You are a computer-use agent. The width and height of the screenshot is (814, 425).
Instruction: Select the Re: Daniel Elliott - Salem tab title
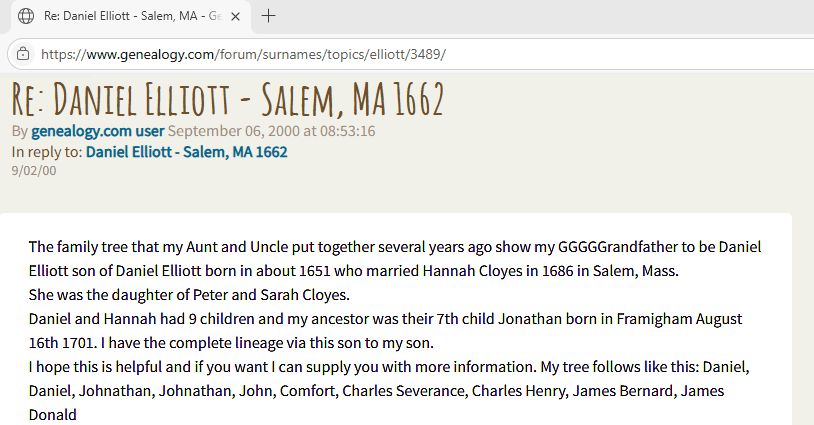click(133, 16)
